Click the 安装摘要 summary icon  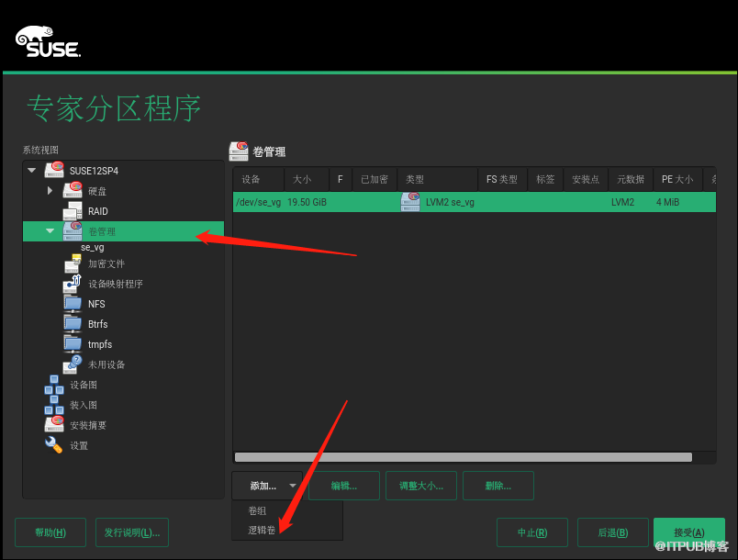click(x=54, y=424)
